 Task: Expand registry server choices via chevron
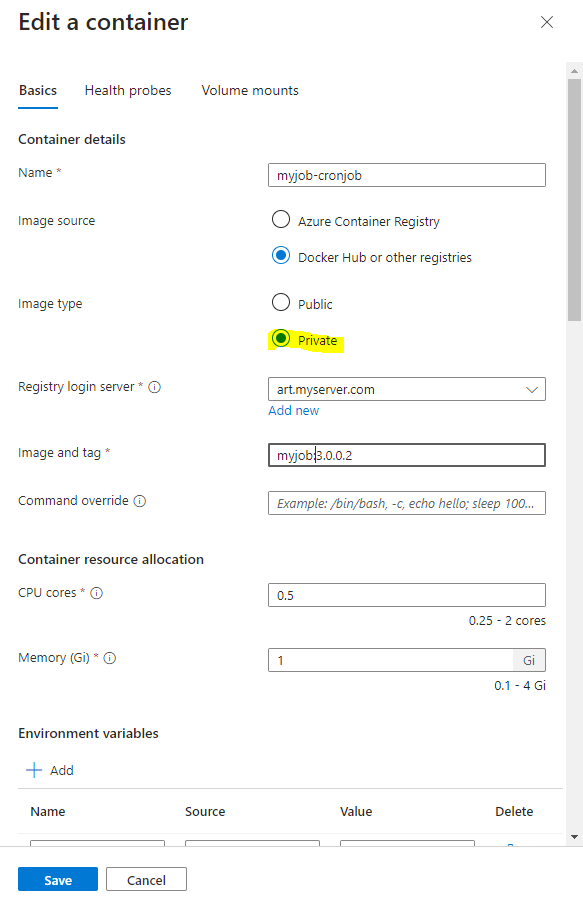click(534, 388)
